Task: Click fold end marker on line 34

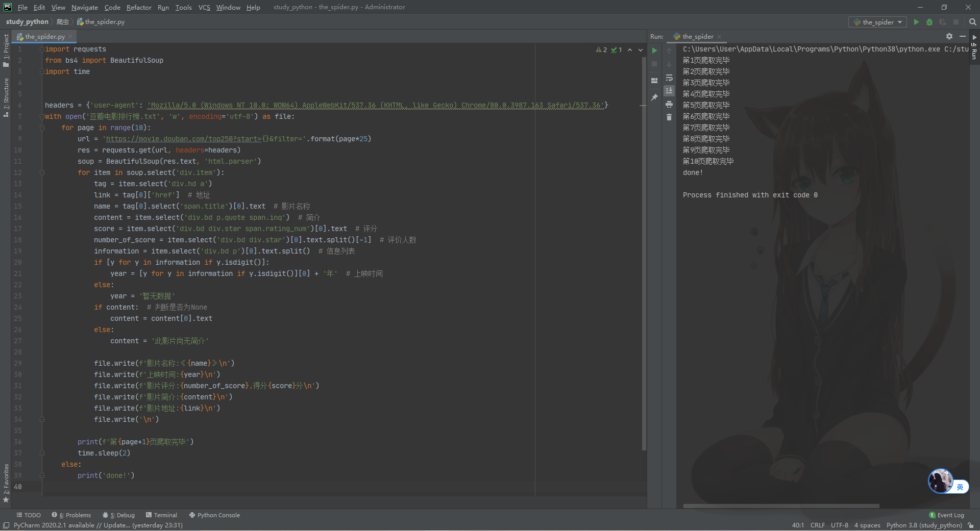Action: coord(42,419)
